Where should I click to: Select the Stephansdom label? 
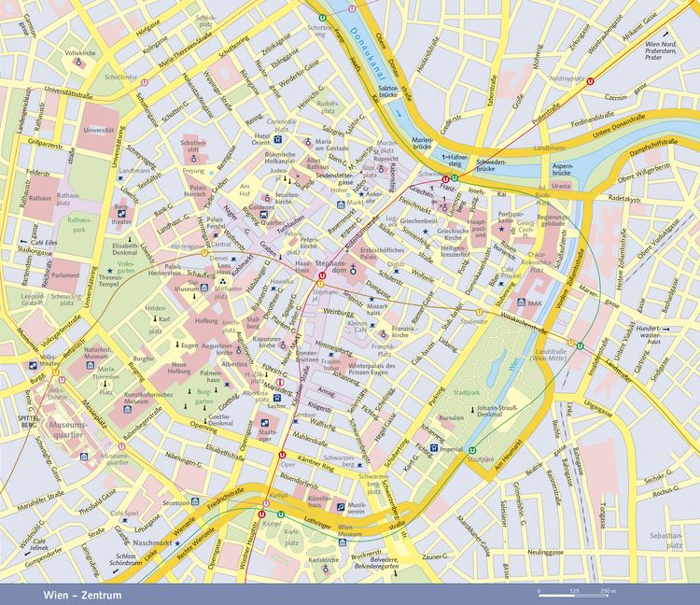[x=330, y=267]
